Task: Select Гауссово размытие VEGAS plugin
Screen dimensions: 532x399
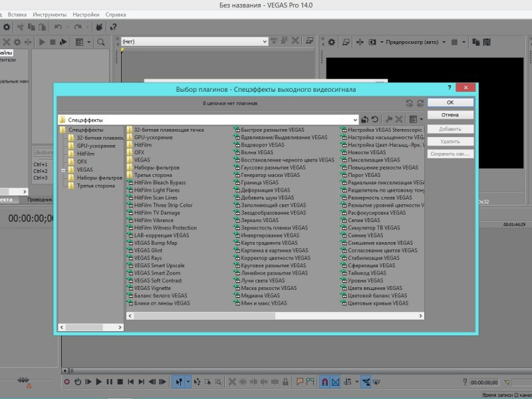Action: (x=273, y=168)
